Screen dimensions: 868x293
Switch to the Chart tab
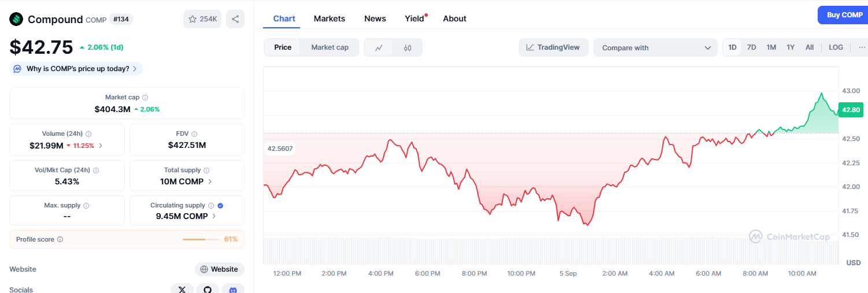[x=284, y=18]
